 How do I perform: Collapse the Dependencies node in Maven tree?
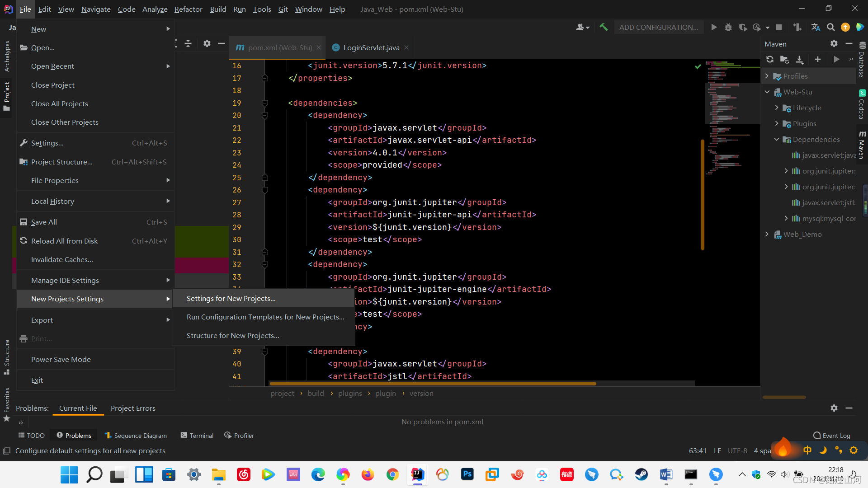click(777, 139)
